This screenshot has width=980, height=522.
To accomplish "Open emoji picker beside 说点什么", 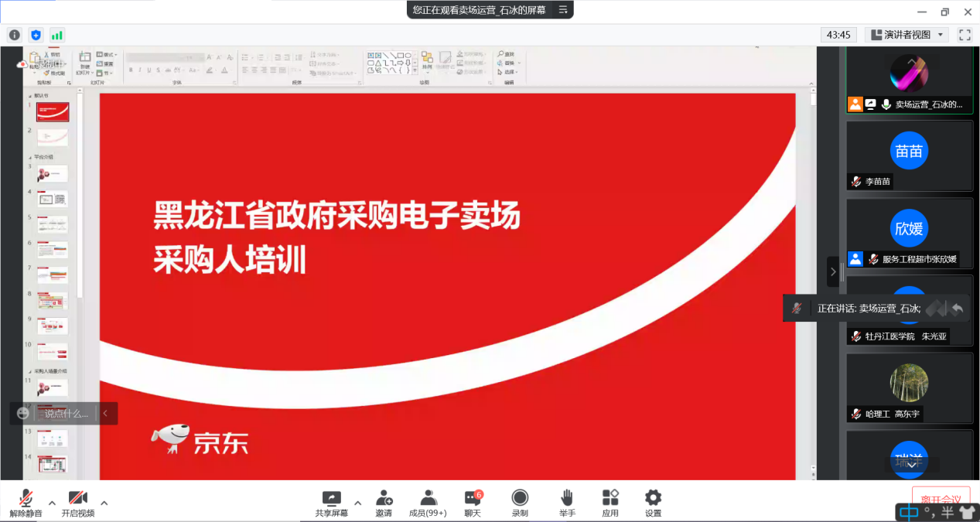I will point(23,414).
